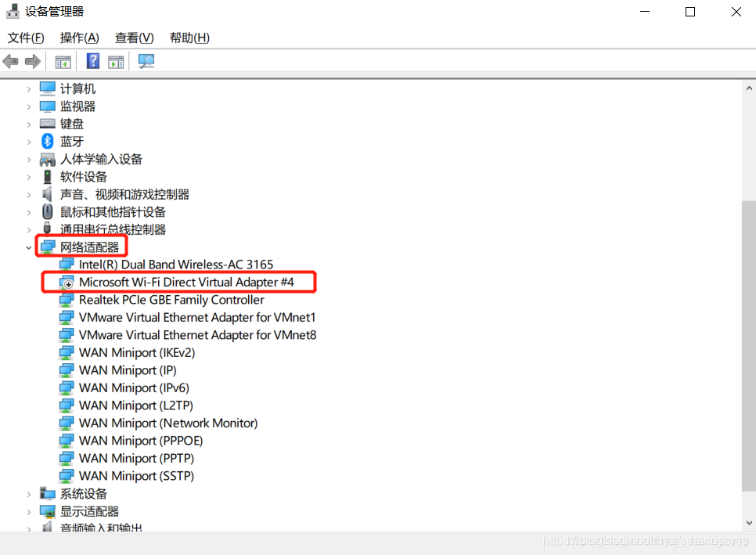
Task: Select WAN Miniport (IPv6)
Action: 134,387
